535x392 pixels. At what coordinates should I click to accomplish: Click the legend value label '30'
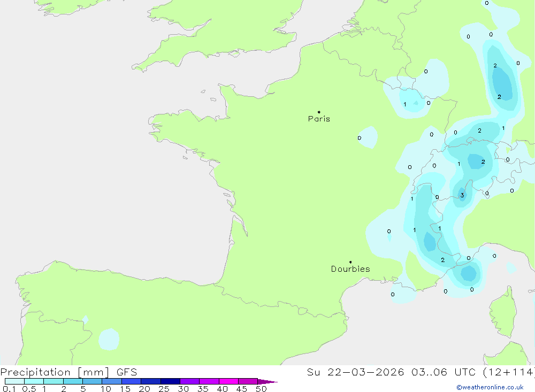tap(184, 389)
